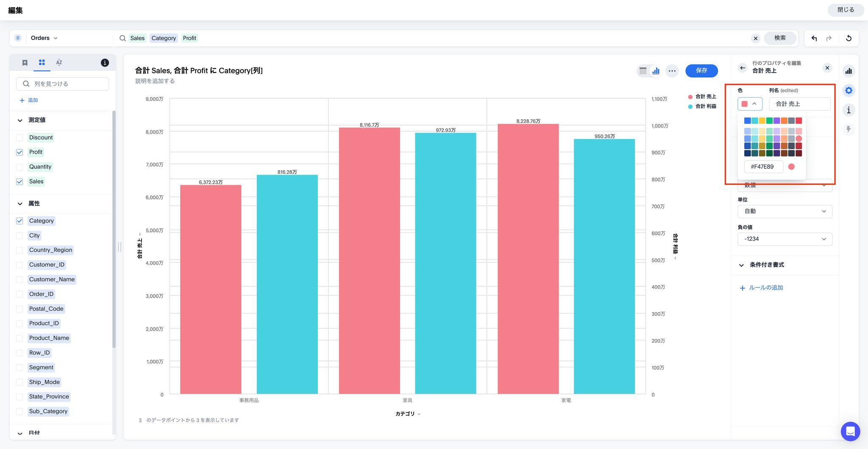Open the 負の値 -1234 dropdown
The height and width of the screenshot is (449, 868).
tap(785, 239)
